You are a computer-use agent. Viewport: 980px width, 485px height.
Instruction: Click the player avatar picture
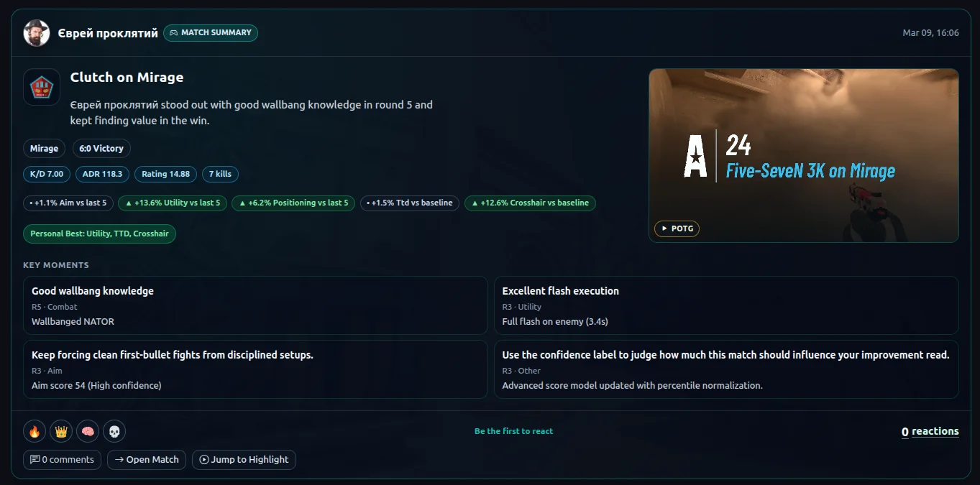point(37,33)
